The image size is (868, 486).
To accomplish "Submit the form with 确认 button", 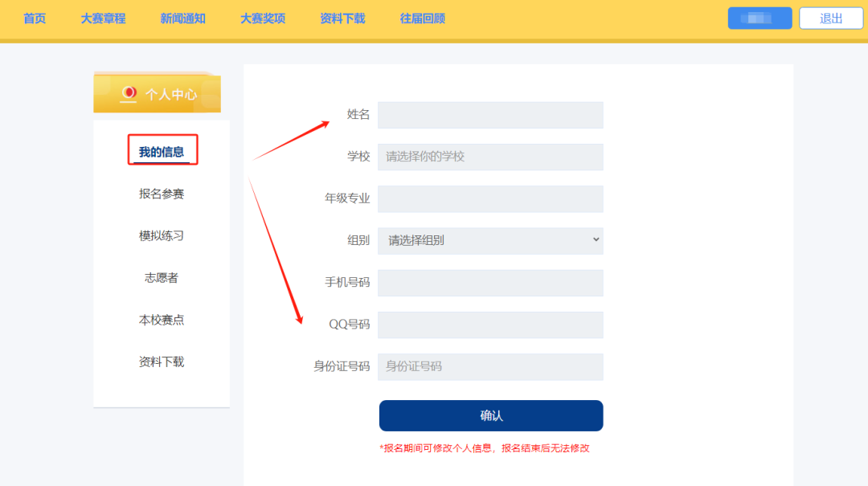I will pyautogui.click(x=490, y=415).
